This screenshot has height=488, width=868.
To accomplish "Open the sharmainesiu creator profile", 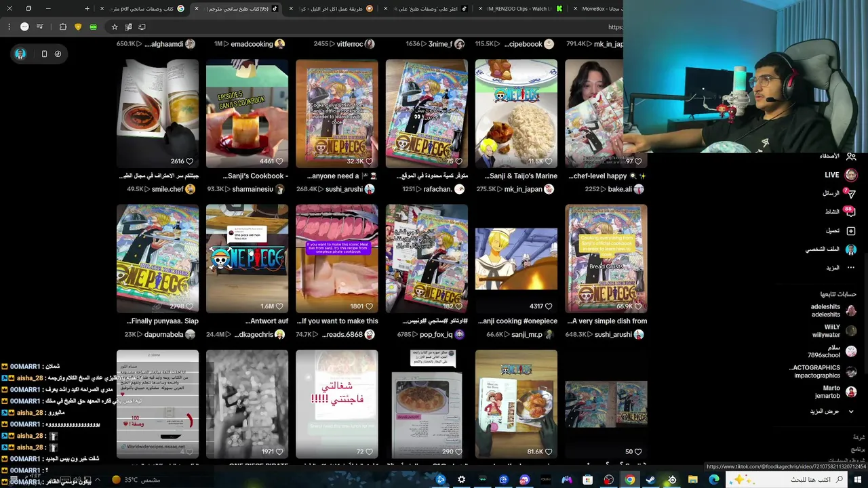I will click(258, 189).
